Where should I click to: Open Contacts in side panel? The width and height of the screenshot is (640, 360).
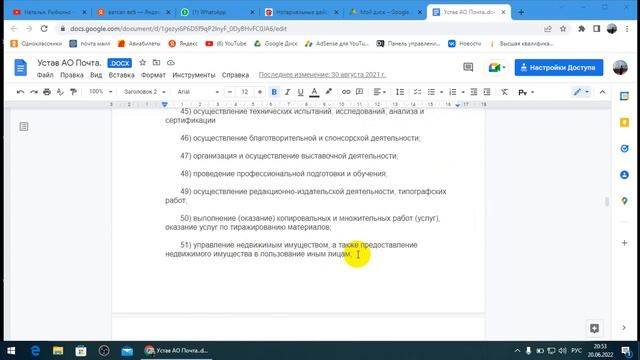pyautogui.click(x=624, y=175)
